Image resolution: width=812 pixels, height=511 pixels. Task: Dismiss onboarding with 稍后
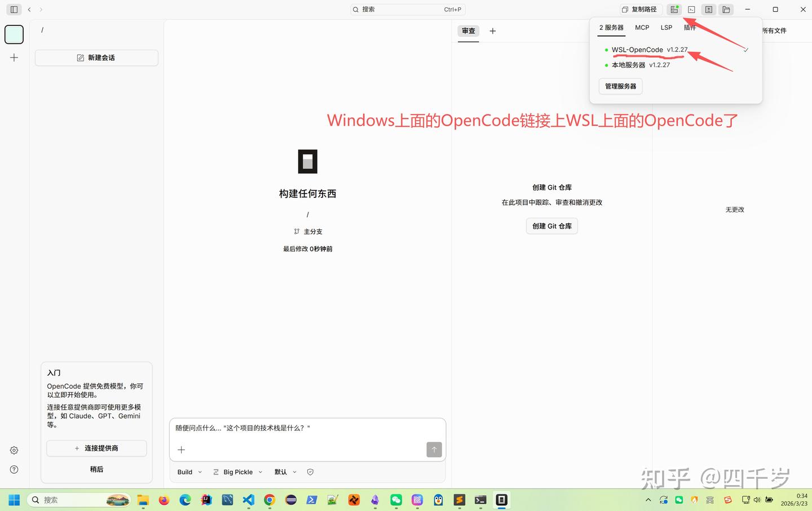coord(96,469)
